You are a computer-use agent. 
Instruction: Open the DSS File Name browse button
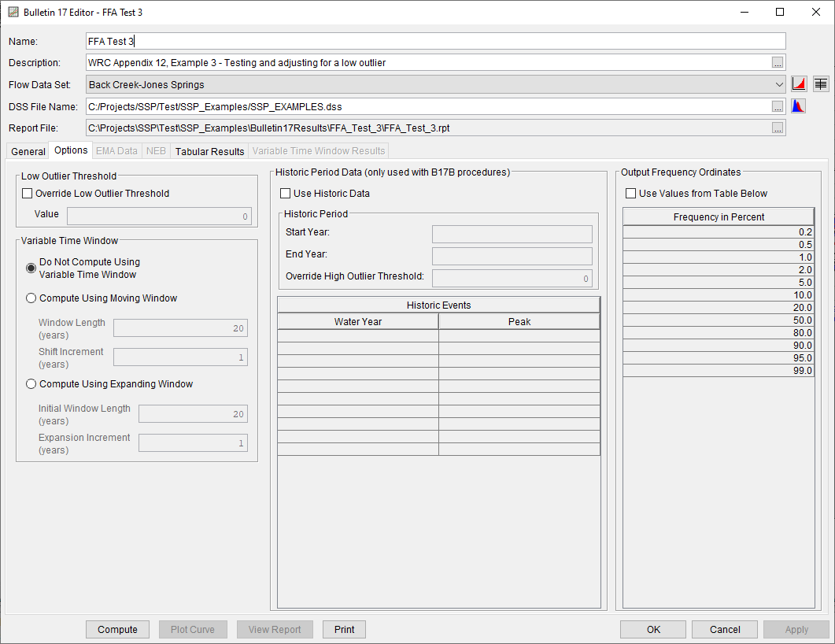[778, 106]
